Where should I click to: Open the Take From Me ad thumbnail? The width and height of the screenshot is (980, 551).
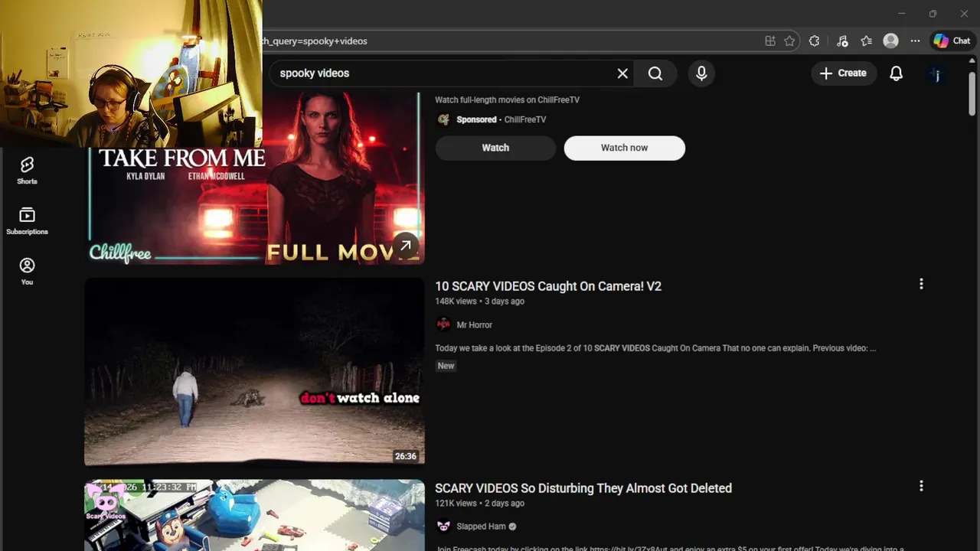tap(254, 178)
